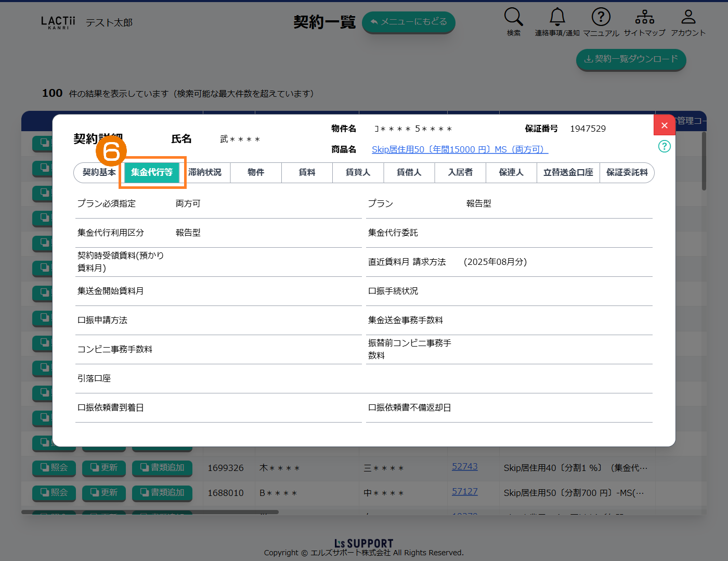Open the Skip居住用50 product name link
This screenshot has width=728, height=561.
pyautogui.click(x=460, y=149)
